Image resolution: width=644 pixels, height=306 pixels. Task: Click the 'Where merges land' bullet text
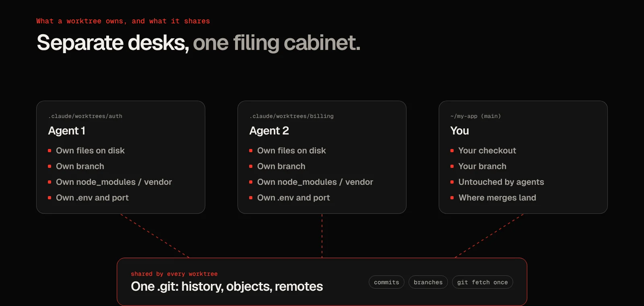coord(497,198)
